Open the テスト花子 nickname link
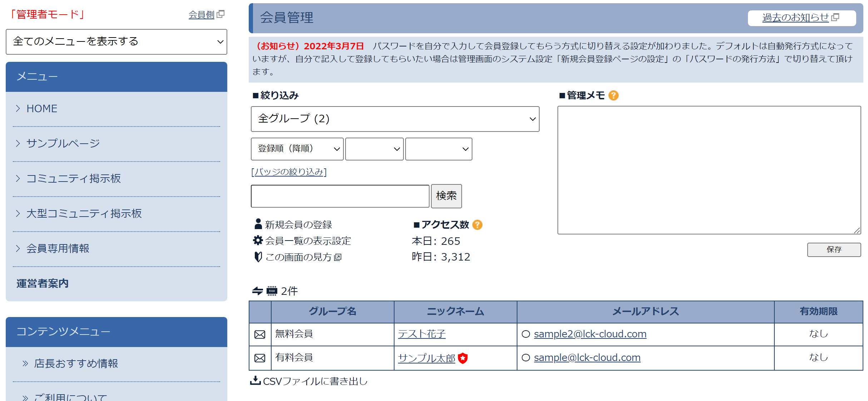The height and width of the screenshot is (401, 868). coord(422,334)
